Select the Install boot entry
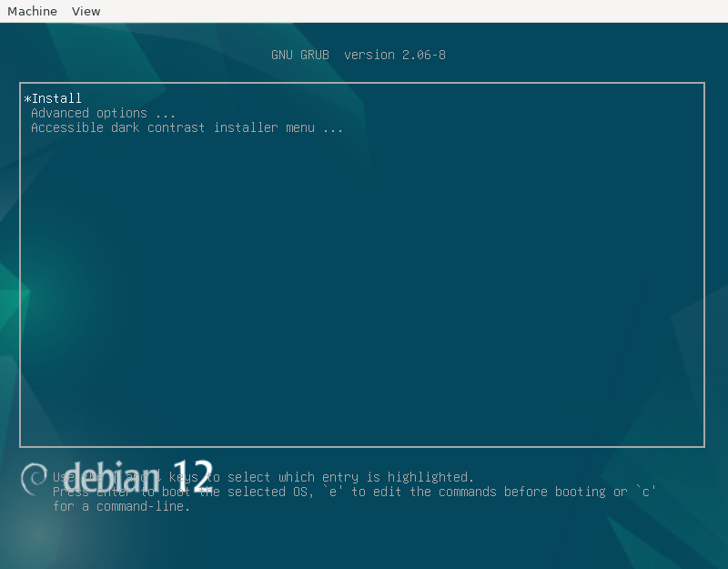728x569 pixels. point(56,98)
